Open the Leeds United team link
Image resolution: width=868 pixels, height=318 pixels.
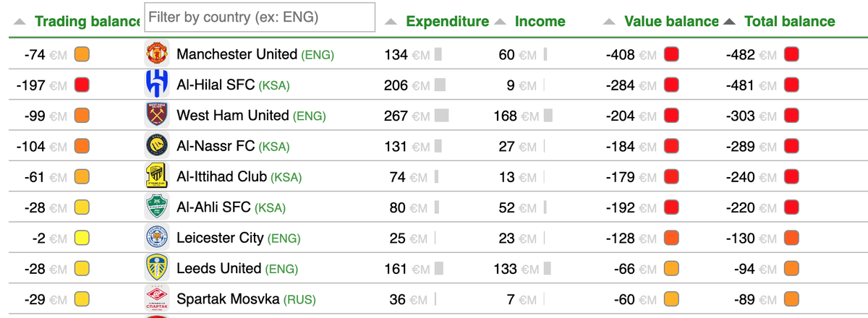[x=218, y=268]
